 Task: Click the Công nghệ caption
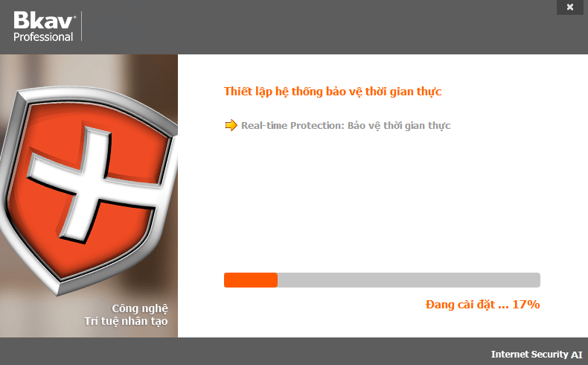pos(140,308)
